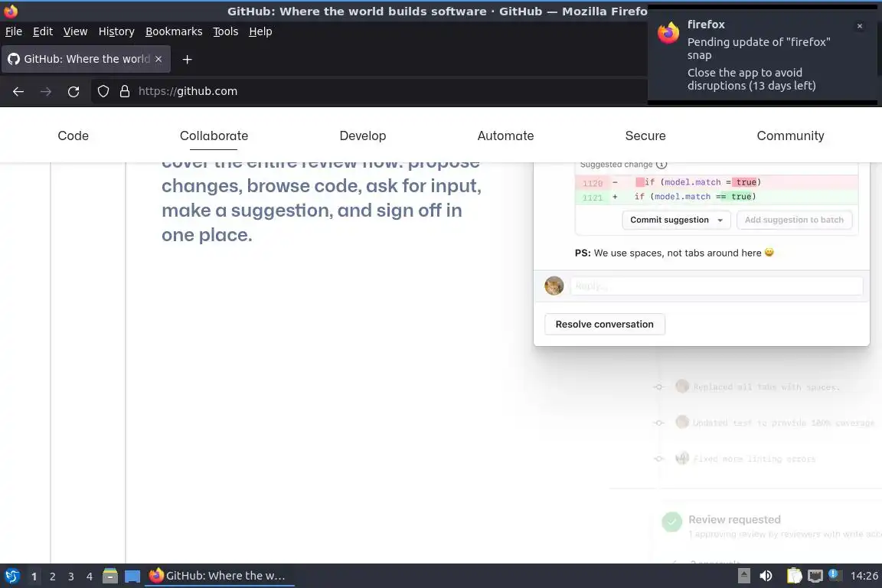This screenshot has height=588, width=882.
Task: Click the removed diff line 1120
Action: tap(717, 182)
